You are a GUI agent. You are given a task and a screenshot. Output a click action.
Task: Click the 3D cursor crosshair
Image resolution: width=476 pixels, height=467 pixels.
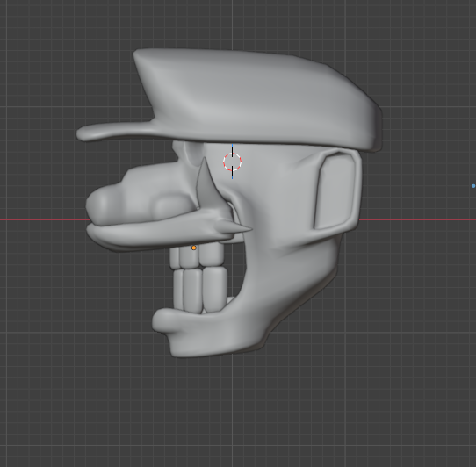pyautogui.click(x=232, y=162)
